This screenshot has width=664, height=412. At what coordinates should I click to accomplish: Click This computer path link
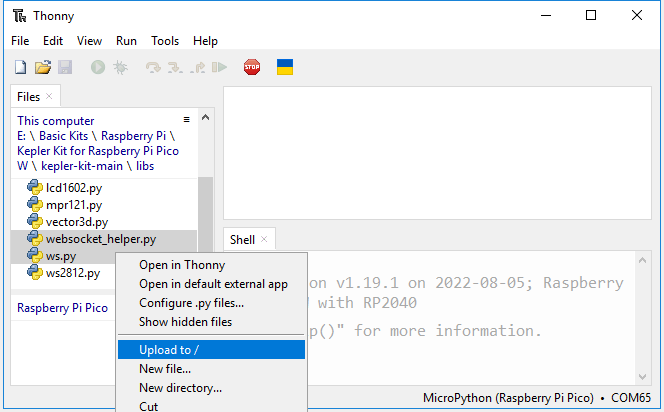pyautogui.click(x=55, y=121)
